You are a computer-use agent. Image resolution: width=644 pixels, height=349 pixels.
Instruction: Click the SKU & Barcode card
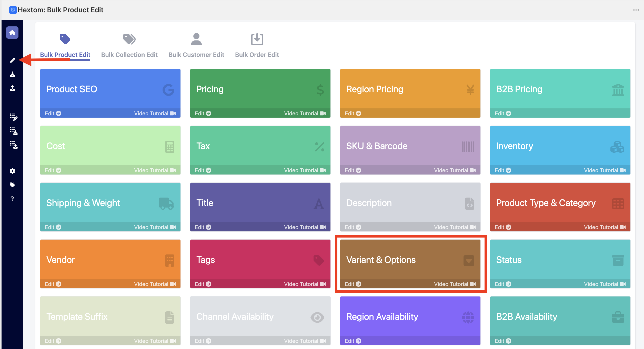pyautogui.click(x=410, y=146)
